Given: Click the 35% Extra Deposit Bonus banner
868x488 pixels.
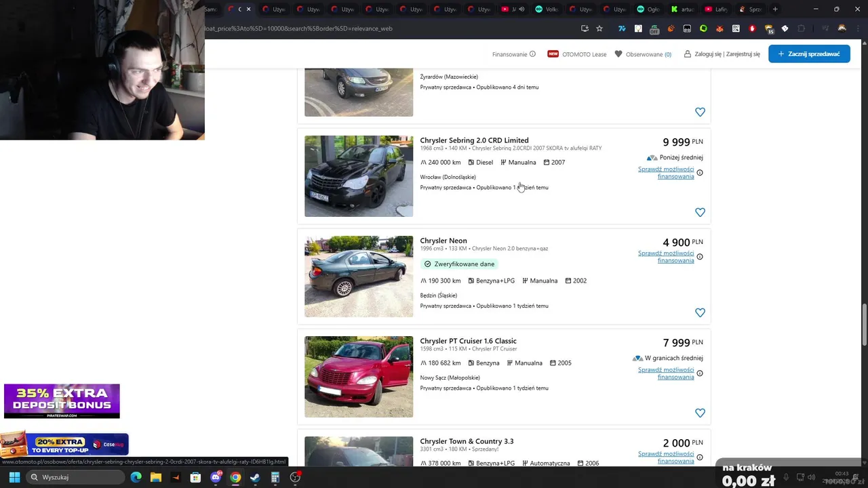Looking at the screenshot, I should point(62,401).
